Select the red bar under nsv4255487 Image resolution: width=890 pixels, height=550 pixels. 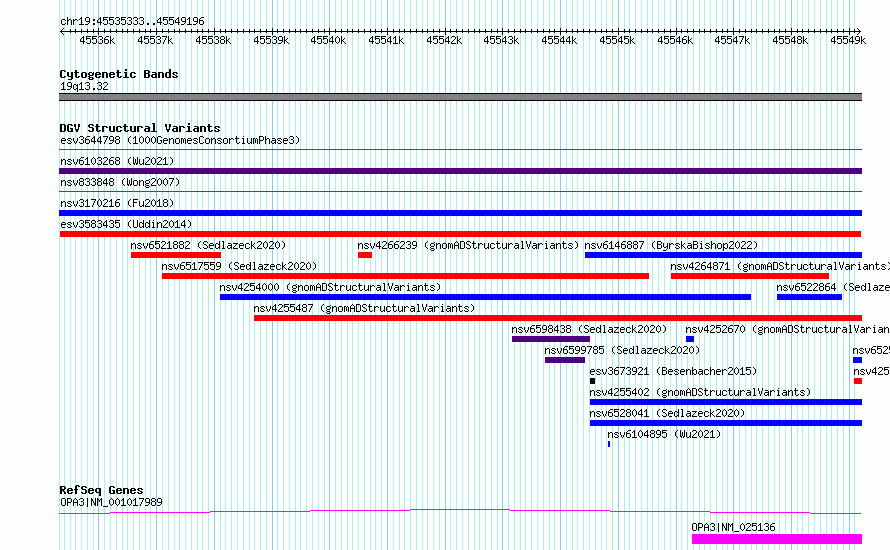coord(558,318)
